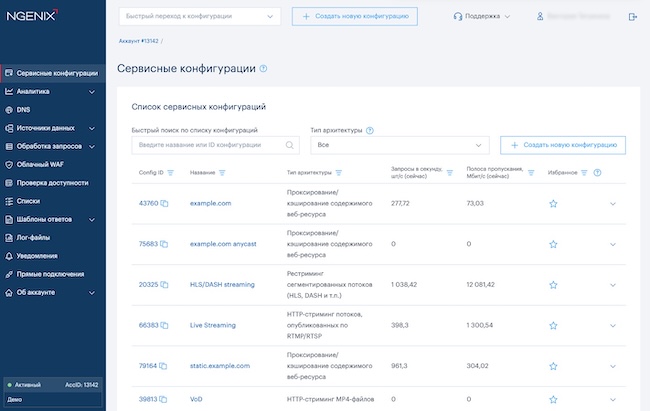Open Проверка доступности sidebar section

pyautogui.click(x=53, y=183)
